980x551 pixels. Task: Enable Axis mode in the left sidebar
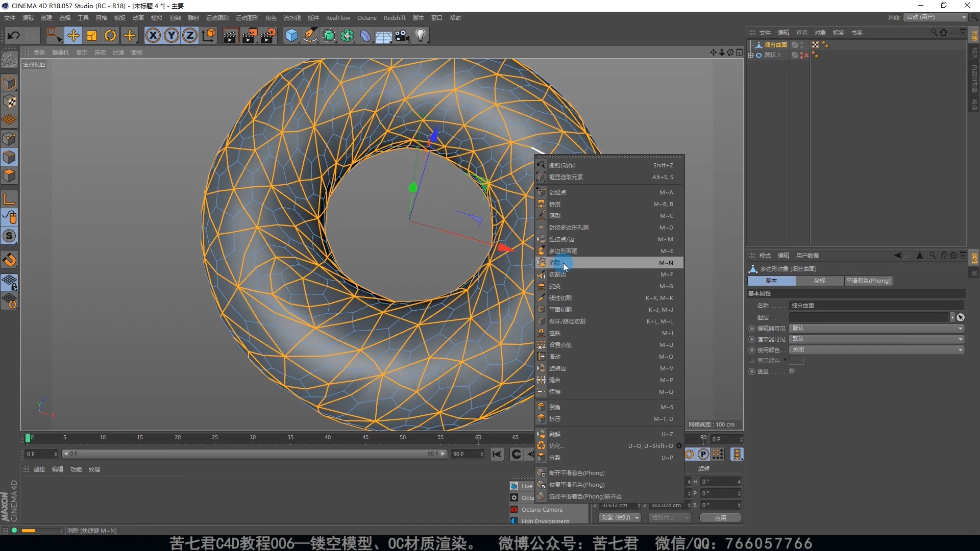pyautogui.click(x=9, y=199)
